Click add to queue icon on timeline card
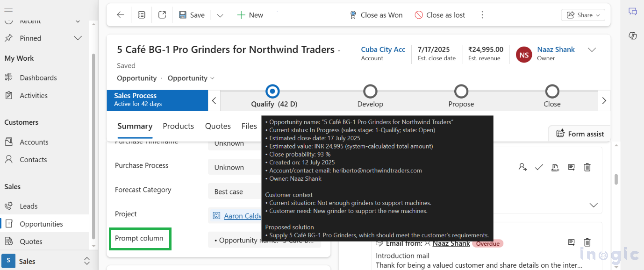 pyautogui.click(x=555, y=167)
